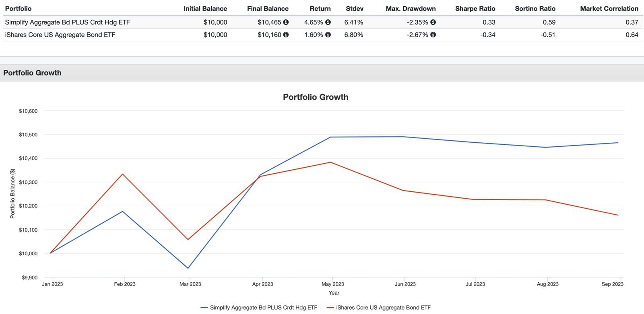Click the Stdev column header
644x314 pixels.
click(355, 8)
